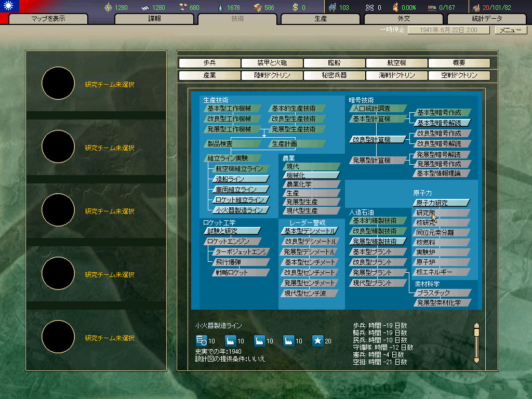This screenshot has height=399, width=532.
Task: Click the star skill icon showing 20
Action: (317, 341)
